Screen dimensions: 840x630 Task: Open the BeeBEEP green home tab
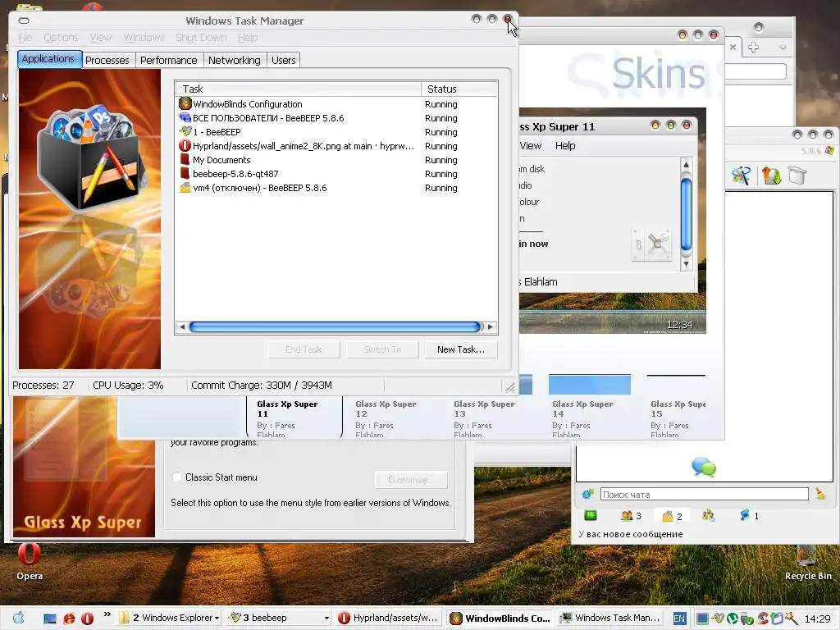pos(591,515)
